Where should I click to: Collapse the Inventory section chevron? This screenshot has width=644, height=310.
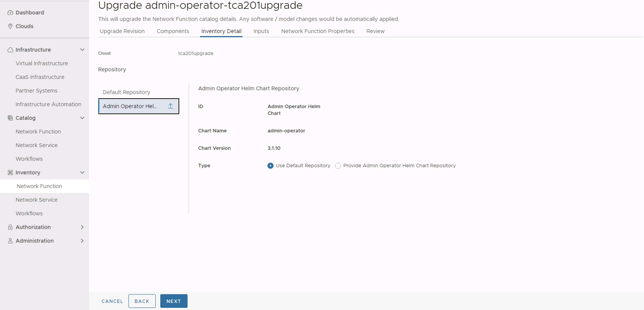(82, 172)
